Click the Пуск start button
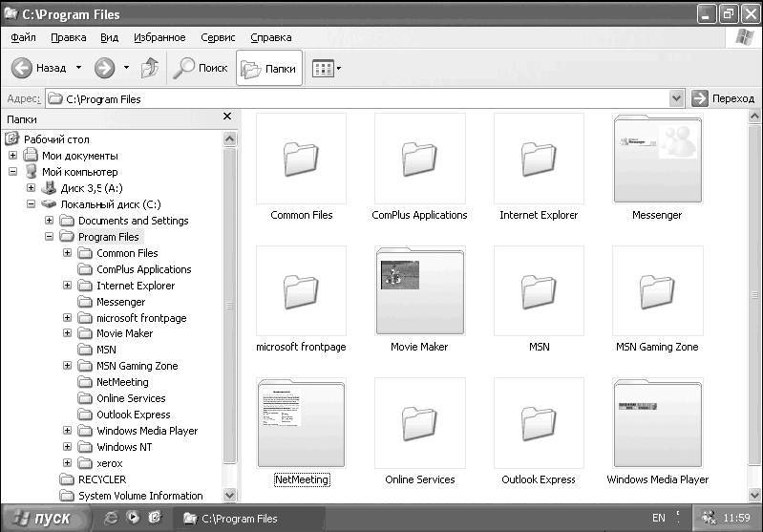 coord(42,519)
